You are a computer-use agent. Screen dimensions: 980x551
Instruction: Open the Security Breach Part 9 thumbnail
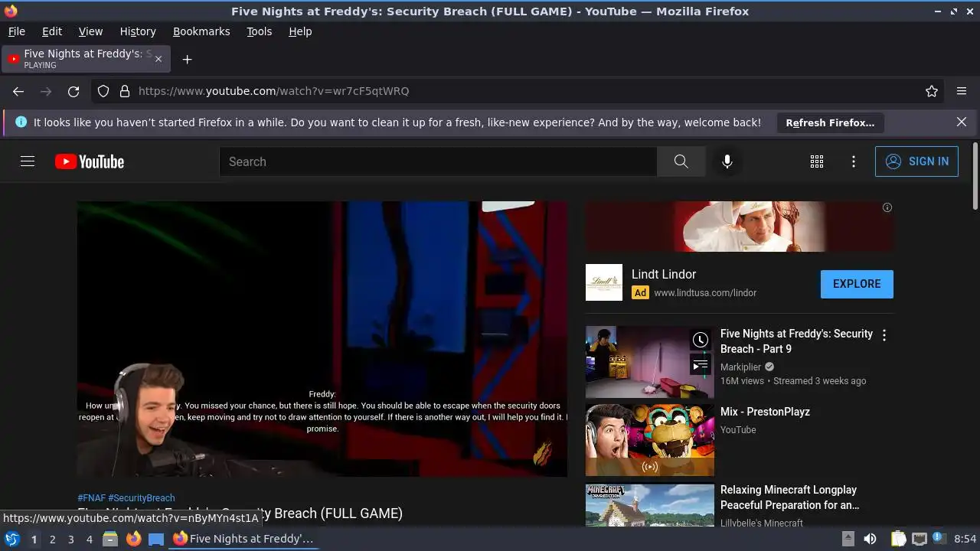point(650,363)
